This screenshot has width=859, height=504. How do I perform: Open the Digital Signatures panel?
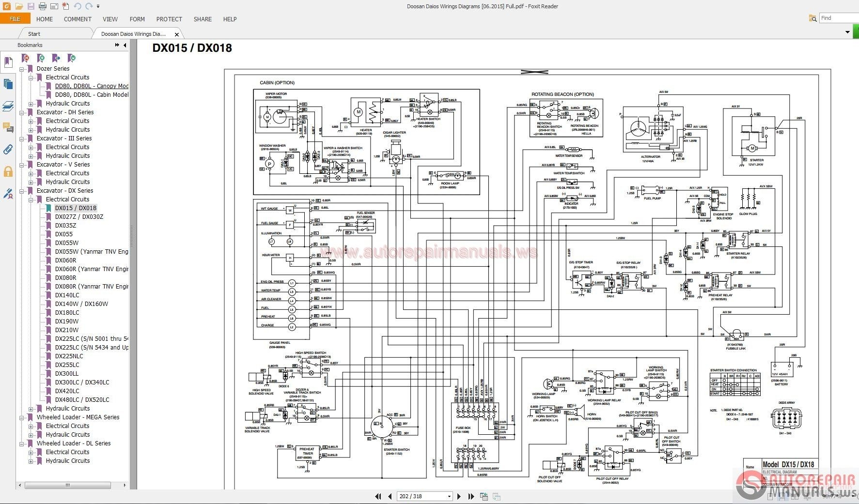pos(8,193)
